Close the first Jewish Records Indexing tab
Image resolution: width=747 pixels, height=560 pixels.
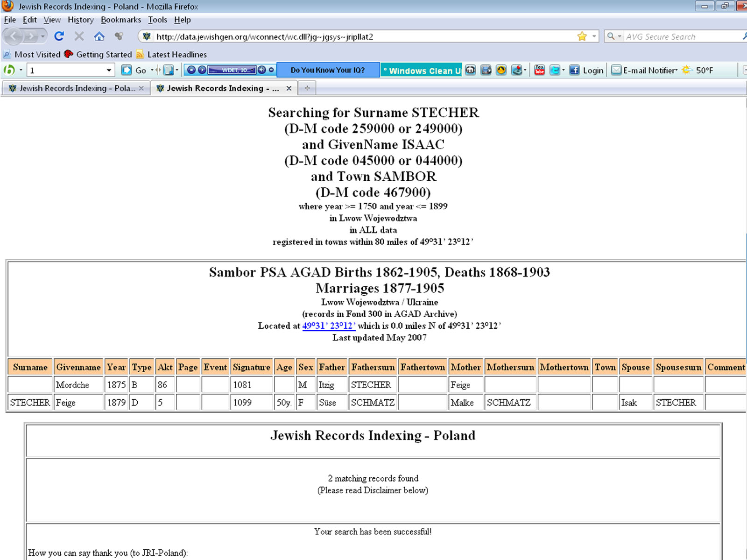point(141,88)
